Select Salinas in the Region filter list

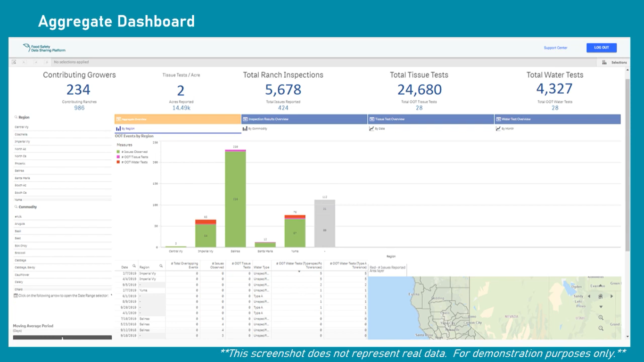[20, 171]
